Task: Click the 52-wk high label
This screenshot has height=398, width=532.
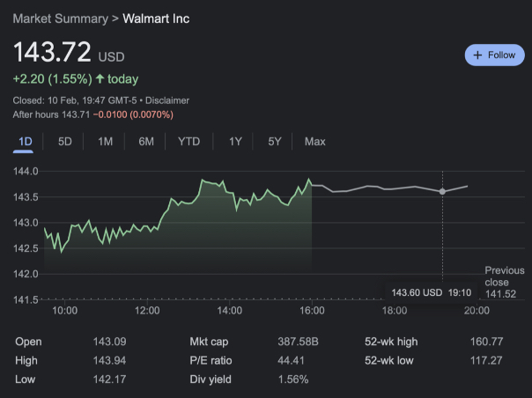Action: pos(391,342)
